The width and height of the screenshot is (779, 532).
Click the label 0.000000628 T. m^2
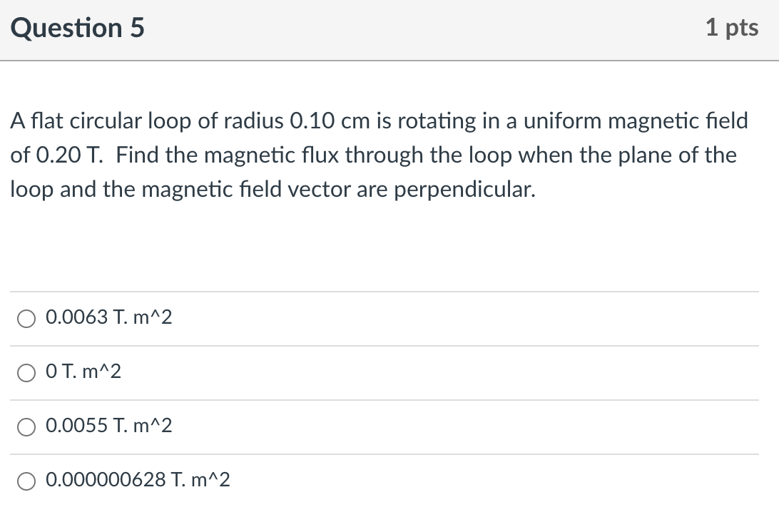(138, 481)
